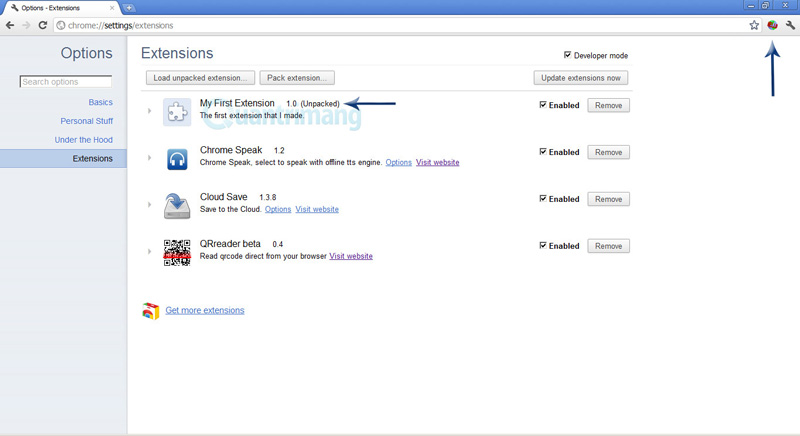Viewport: 800px width, 436px height.
Task: Reload the extensions page
Action: coord(43,25)
